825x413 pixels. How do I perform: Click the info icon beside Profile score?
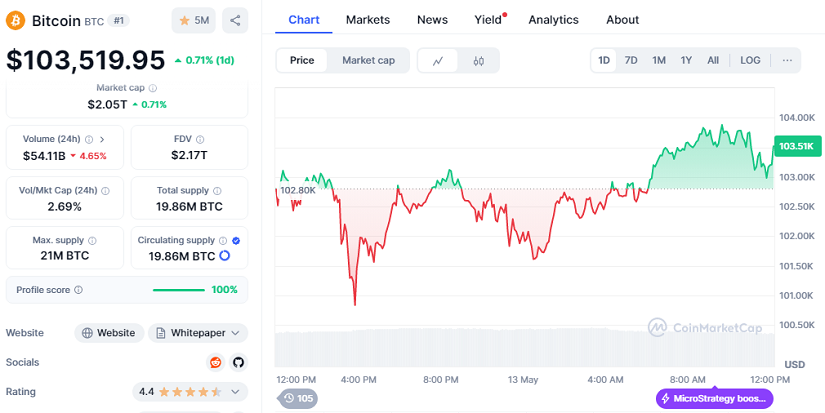pos(79,290)
